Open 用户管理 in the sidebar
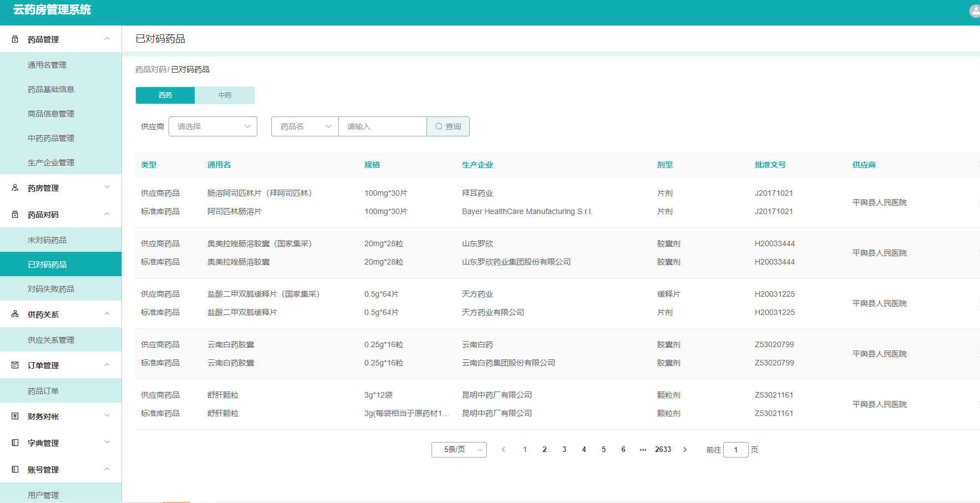Viewport: 980px width, 503px height. tap(60, 494)
